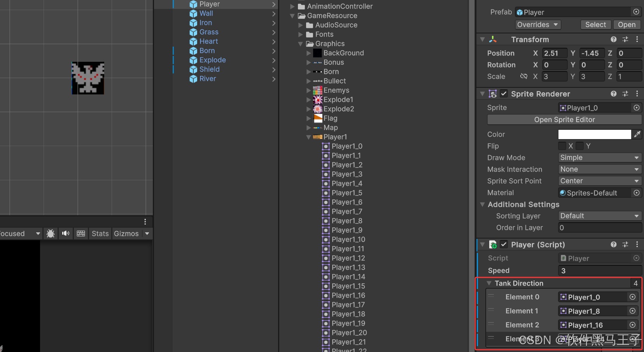Edit the Order in Layer field
The height and width of the screenshot is (352, 644).
(x=600, y=228)
